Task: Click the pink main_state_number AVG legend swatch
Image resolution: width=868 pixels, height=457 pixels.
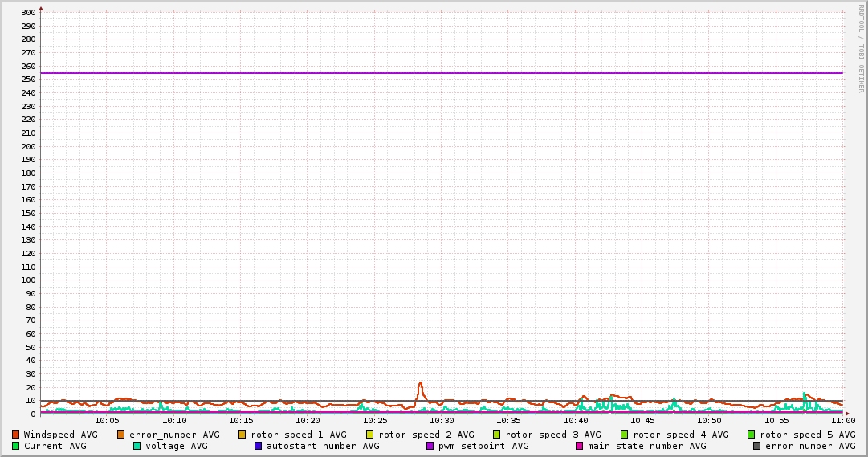Action: 580,446
